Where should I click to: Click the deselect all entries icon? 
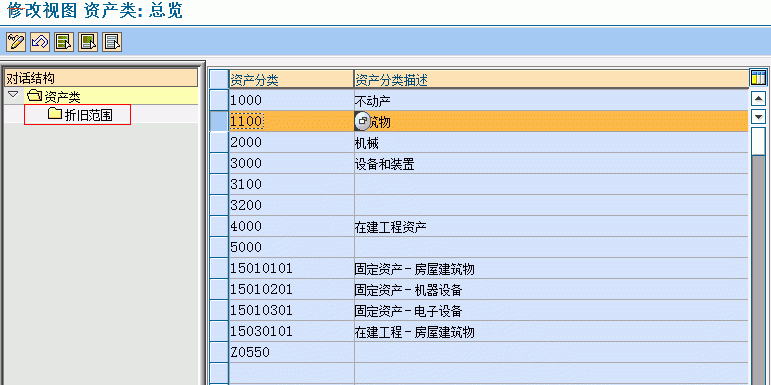point(112,42)
